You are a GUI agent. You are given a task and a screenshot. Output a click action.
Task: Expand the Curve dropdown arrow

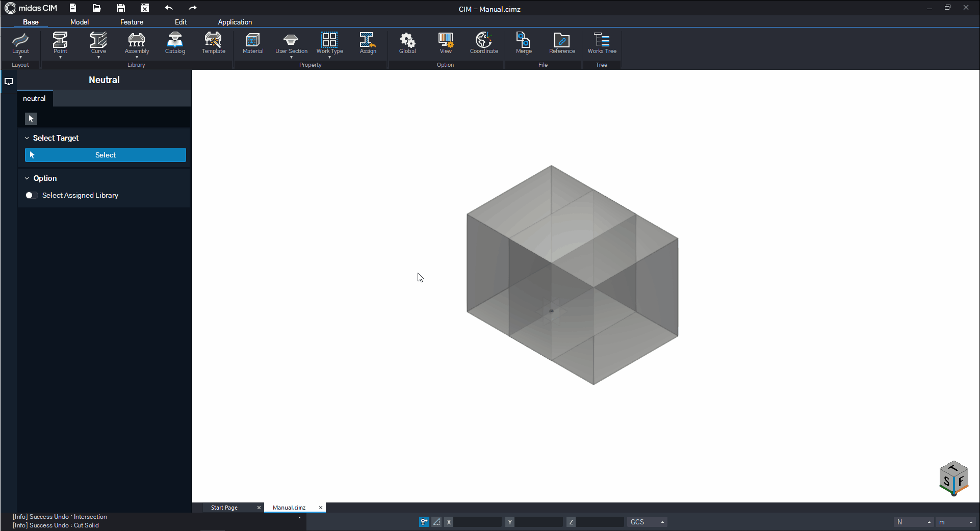click(98, 57)
